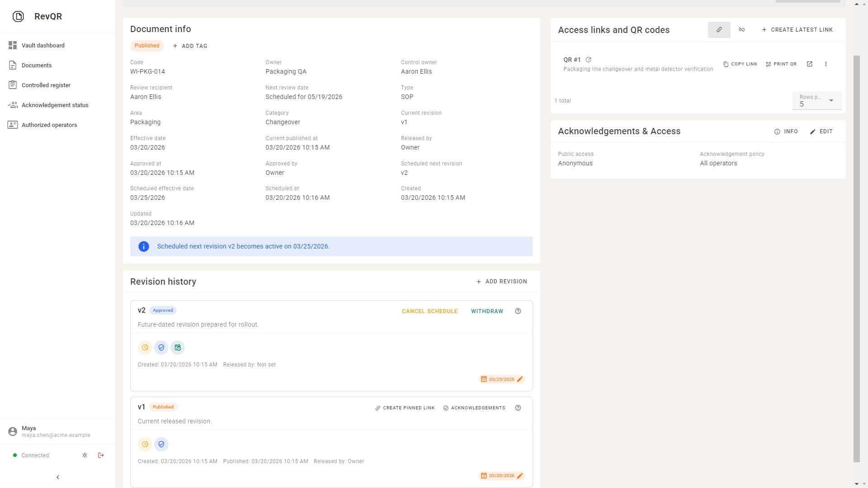Click the refresh icon beside QR #1
Screen dimensions: 868x488
588,59
